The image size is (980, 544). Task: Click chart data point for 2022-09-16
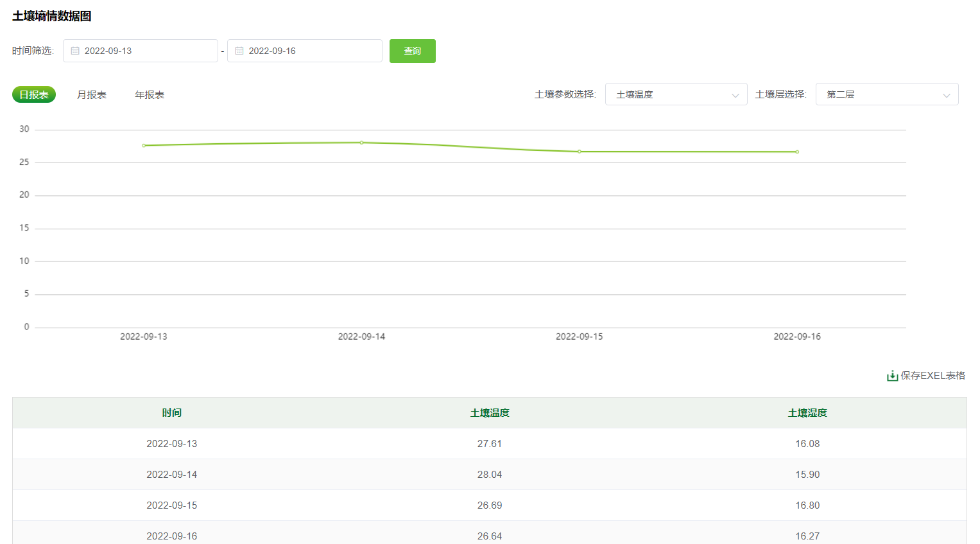click(x=797, y=152)
